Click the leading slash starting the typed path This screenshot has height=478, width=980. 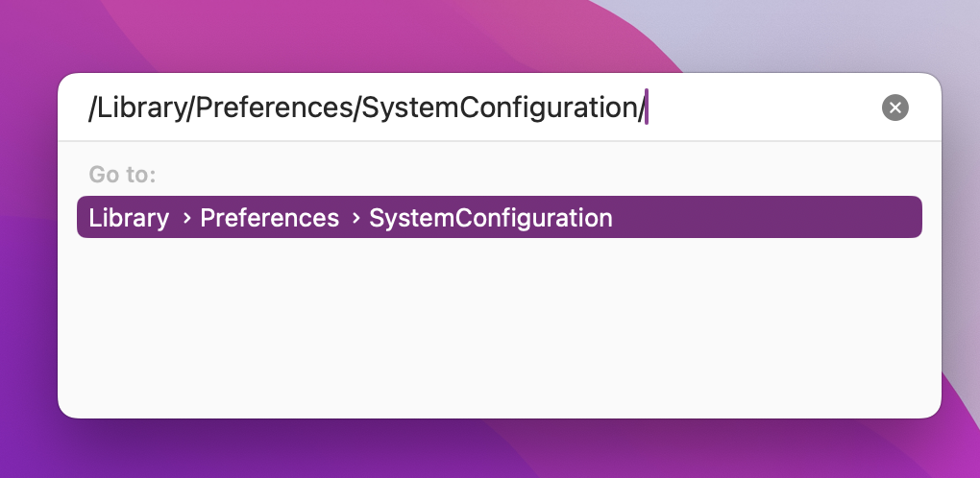[x=92, y=108]
